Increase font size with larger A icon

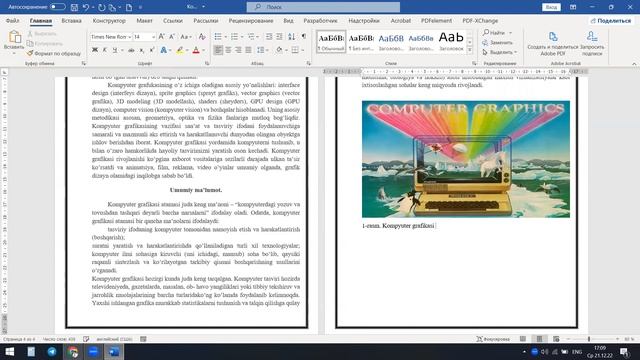click(x=162, y=37)
